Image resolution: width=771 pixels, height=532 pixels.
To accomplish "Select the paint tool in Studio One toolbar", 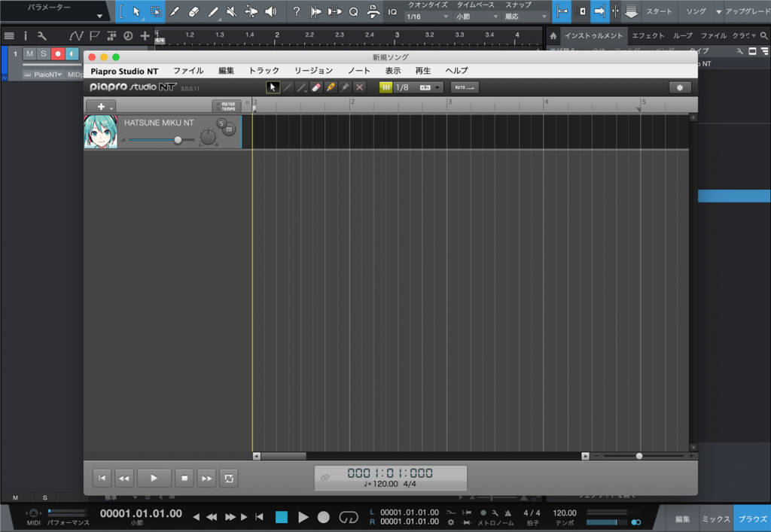I will pyautogui.click(x=213, y=12).
